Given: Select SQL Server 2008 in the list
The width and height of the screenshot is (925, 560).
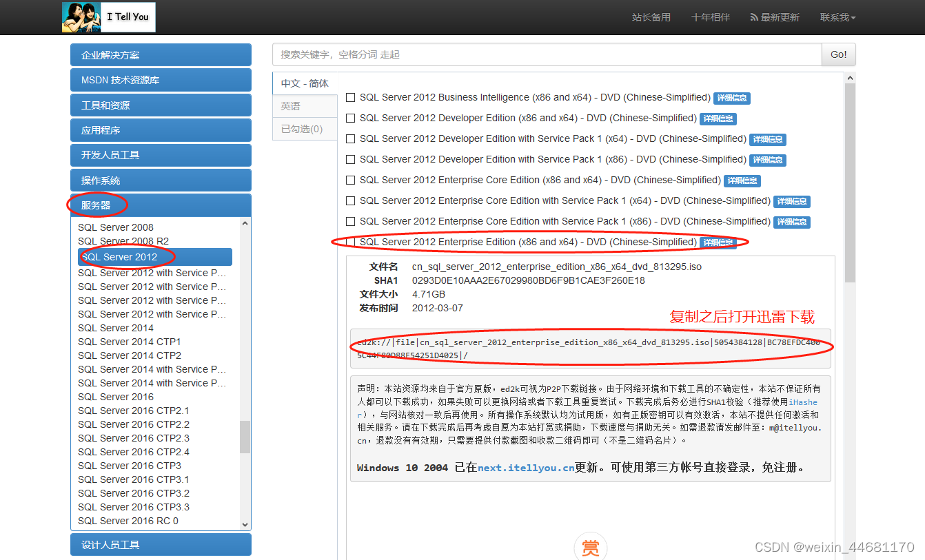Looking at the screenshot, I should (x=116, y=227).
